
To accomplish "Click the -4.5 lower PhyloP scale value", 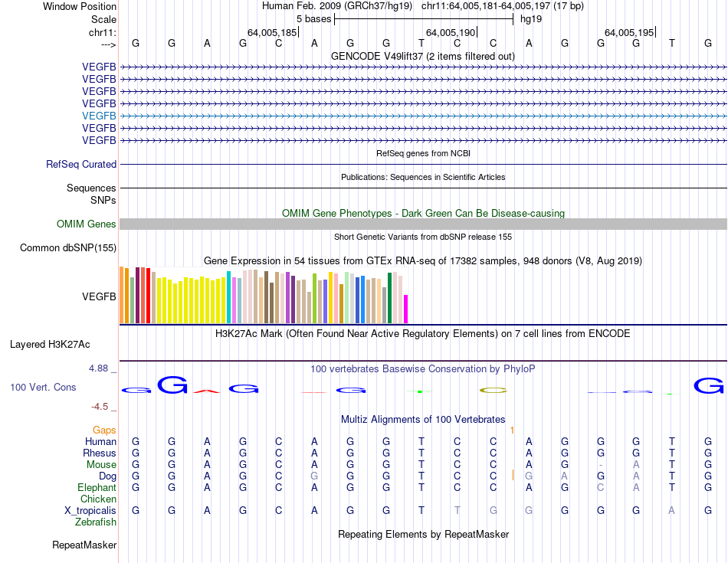I will click(100, 407).
